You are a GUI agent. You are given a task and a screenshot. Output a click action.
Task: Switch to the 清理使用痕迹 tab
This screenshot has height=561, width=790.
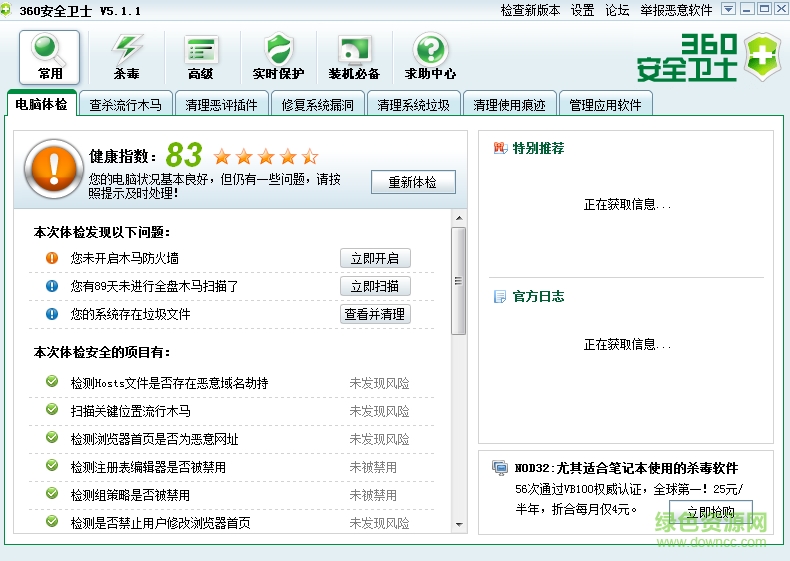pos(509,105)
